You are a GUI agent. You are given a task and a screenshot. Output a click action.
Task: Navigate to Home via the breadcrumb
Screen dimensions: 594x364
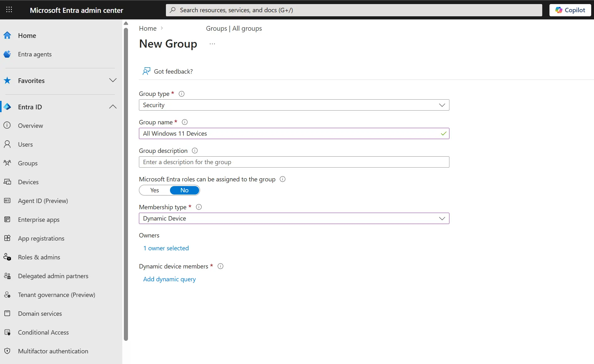pos(147,28)
